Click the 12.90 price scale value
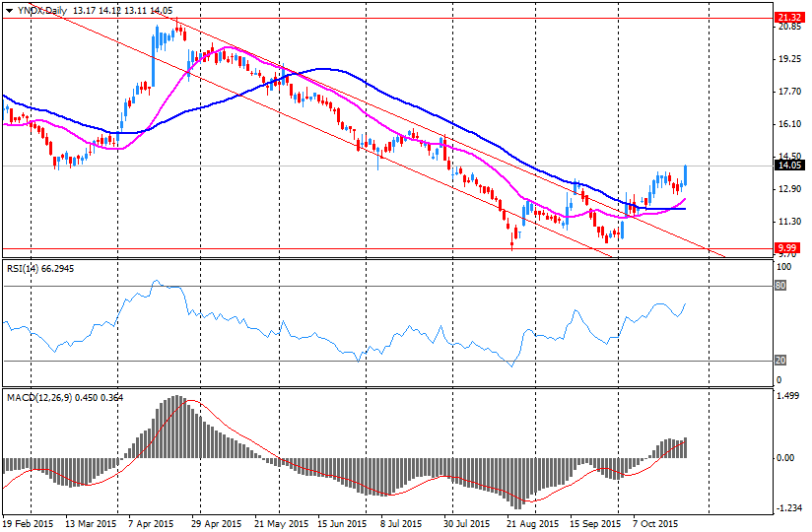Viewport: 812px width, 532px height. point(790,189)
